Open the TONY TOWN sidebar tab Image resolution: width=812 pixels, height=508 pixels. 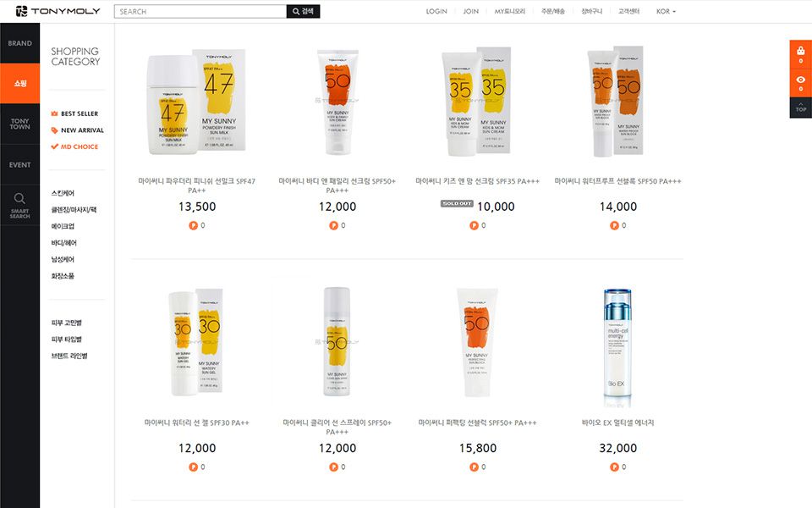19,124
